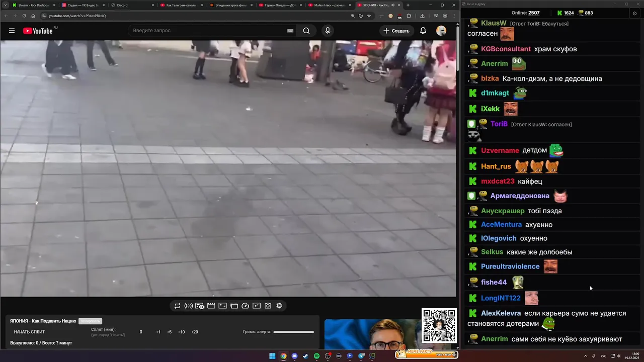Image resolution: width=644 pixels, height=362 pixels.
Task: Toggle the loop icon in player toolbar
Action: coord(177,306)
